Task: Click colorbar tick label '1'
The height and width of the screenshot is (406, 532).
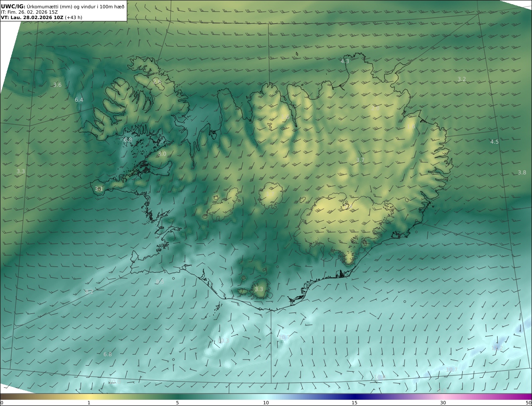Action: coord(89,403)
